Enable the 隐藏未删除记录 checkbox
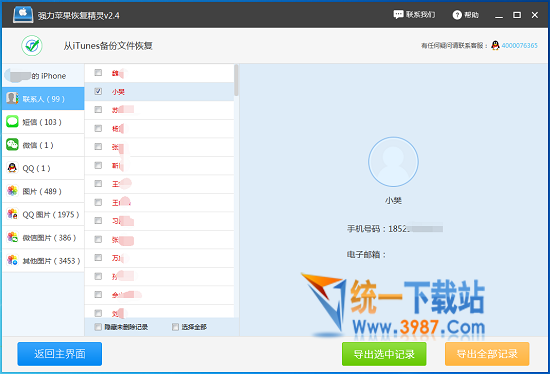This screenshot has height=374, width=550. (x=98, y=327)
